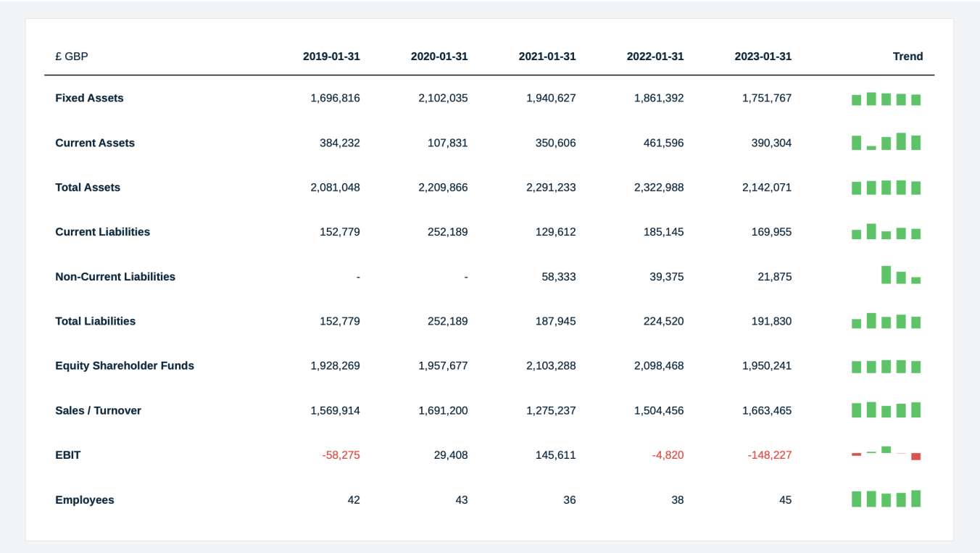Viewport: 980px width, 553px height.
Task: Click the Trend column header
Action: pos(908,57)
